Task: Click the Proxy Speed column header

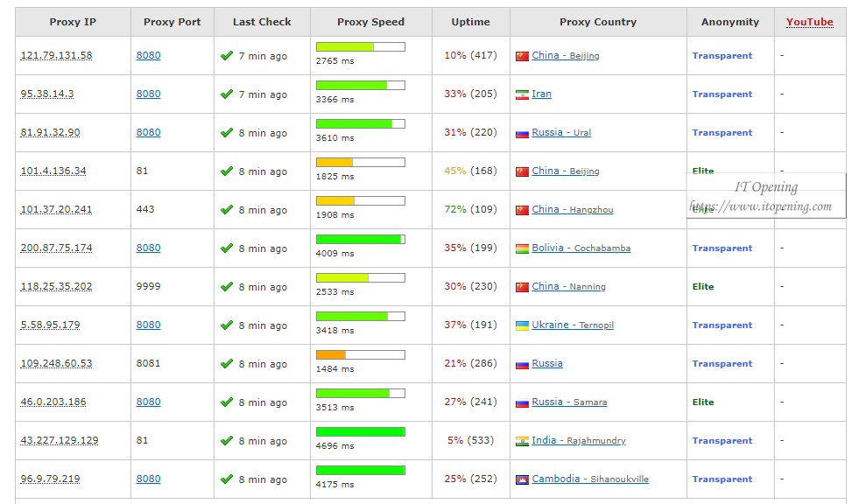Action: pyautogui.click(x=370, y=22)
